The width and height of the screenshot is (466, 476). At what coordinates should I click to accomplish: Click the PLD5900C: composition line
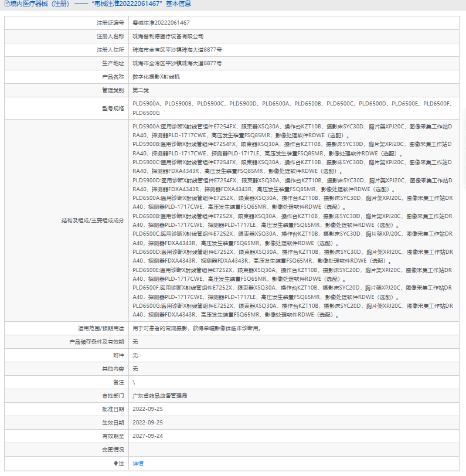292,166
